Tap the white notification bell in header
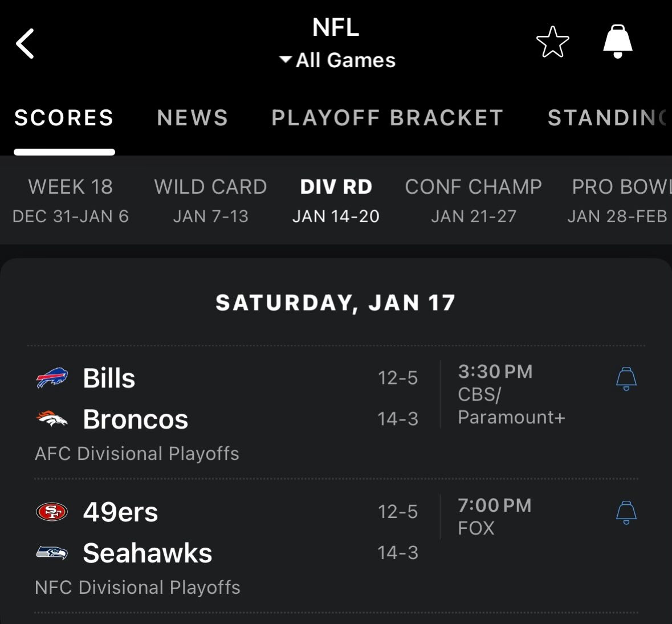This screenshot has height=624, width=672. point(618,42)
